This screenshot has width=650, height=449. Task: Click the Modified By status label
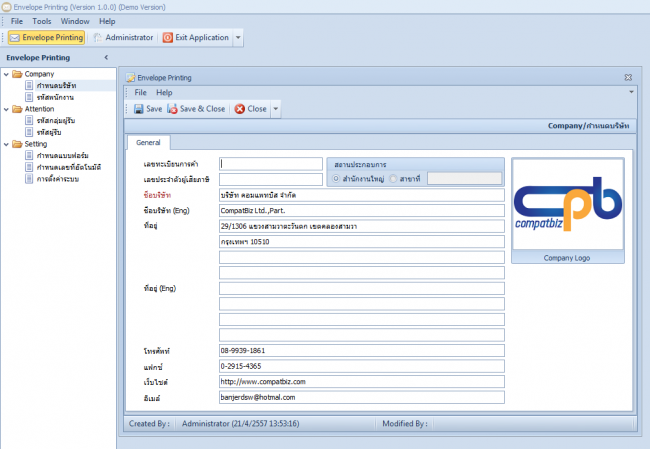click(x=405, y=424)
